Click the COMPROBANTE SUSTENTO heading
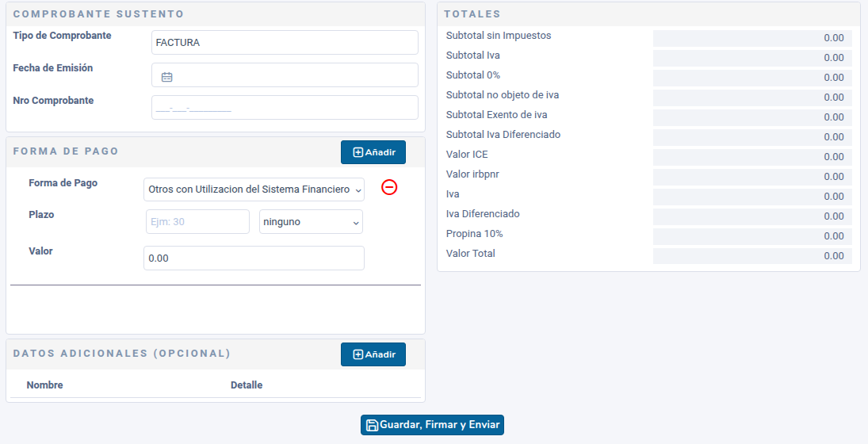 (98, 13)
